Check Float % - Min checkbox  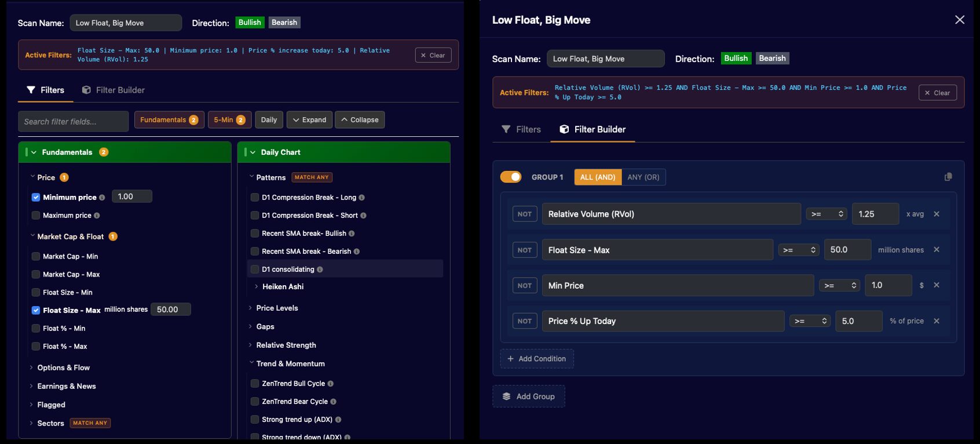click(36, 328)
